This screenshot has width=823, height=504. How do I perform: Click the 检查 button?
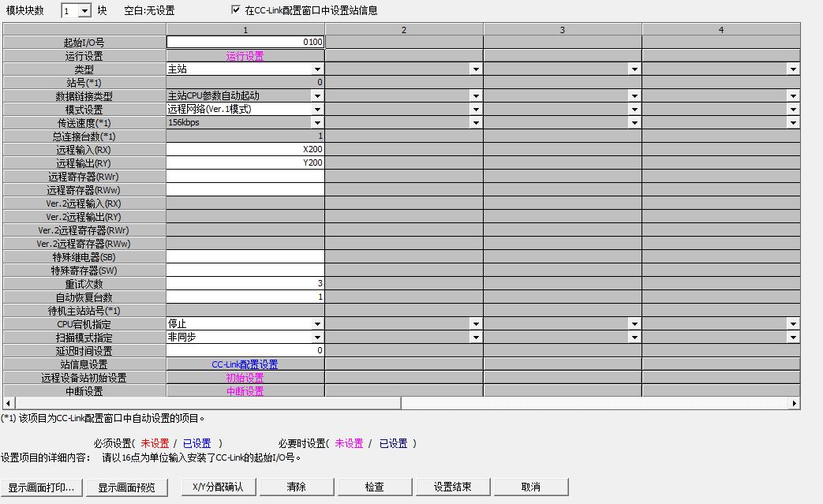(x=374, y=487)
